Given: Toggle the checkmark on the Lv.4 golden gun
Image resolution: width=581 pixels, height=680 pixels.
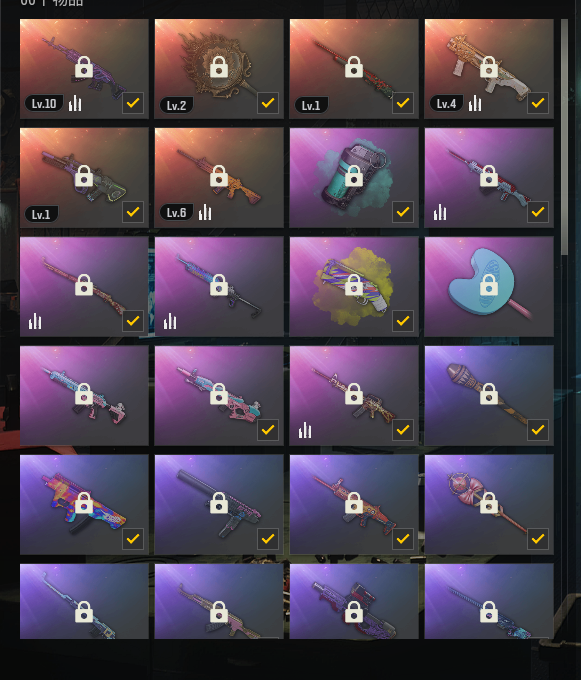Looking at the screenshot, I should (538, 103).
